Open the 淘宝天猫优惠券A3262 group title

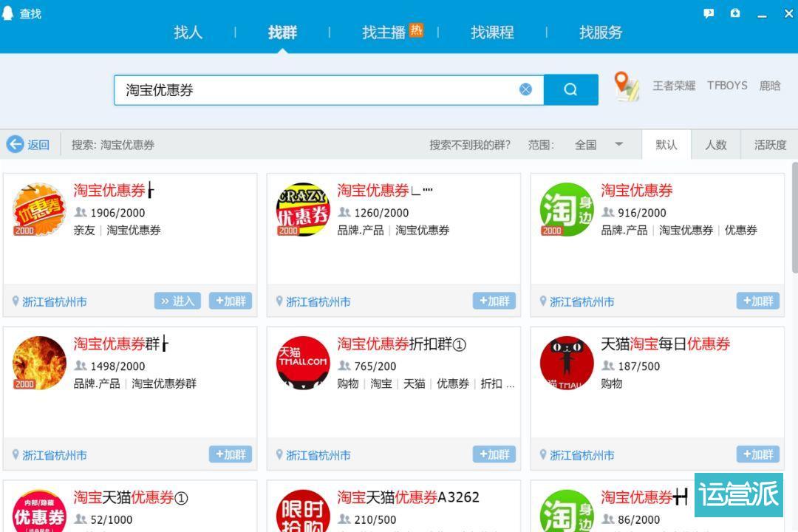pyautogui.click(x=408, y=497)
